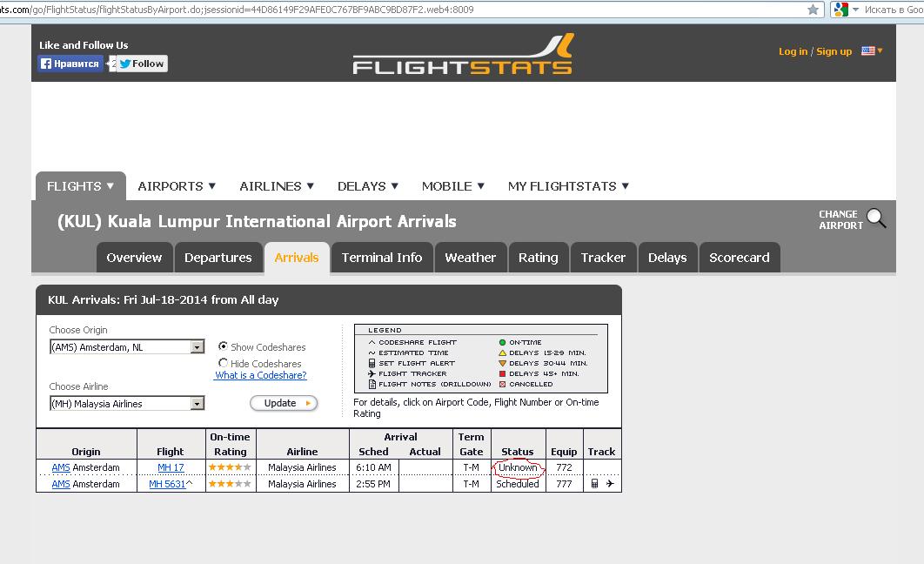Expand the FLIGHTS menu
Image resolution: width=924 pixels, height=564 pixels.
pos(81,186)
